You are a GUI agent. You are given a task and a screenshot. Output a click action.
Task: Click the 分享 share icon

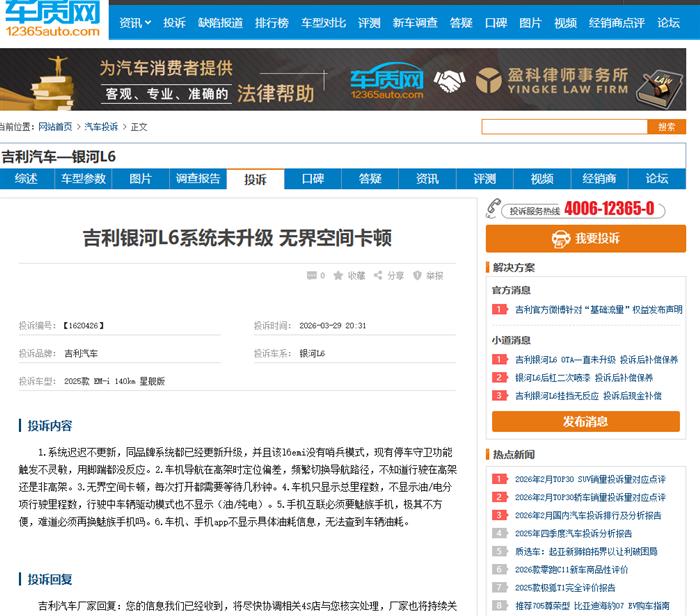379,276
